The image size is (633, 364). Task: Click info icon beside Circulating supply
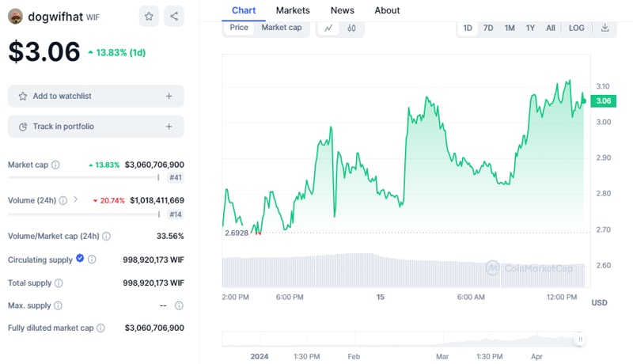(x=92, y=260)
